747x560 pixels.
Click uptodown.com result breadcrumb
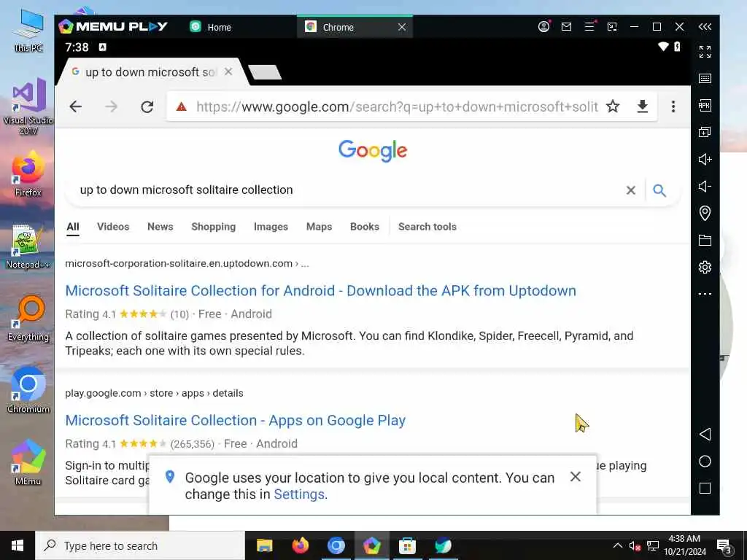point(187,263)
